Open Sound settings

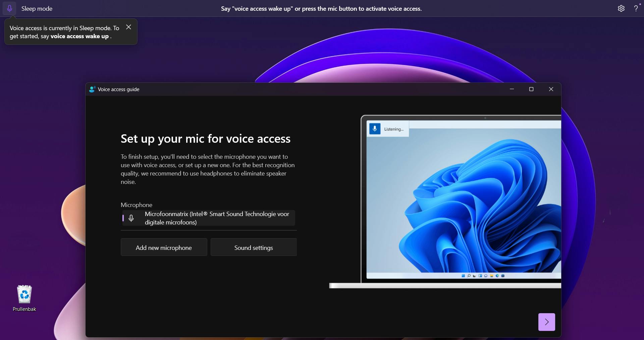click(254, 247)
